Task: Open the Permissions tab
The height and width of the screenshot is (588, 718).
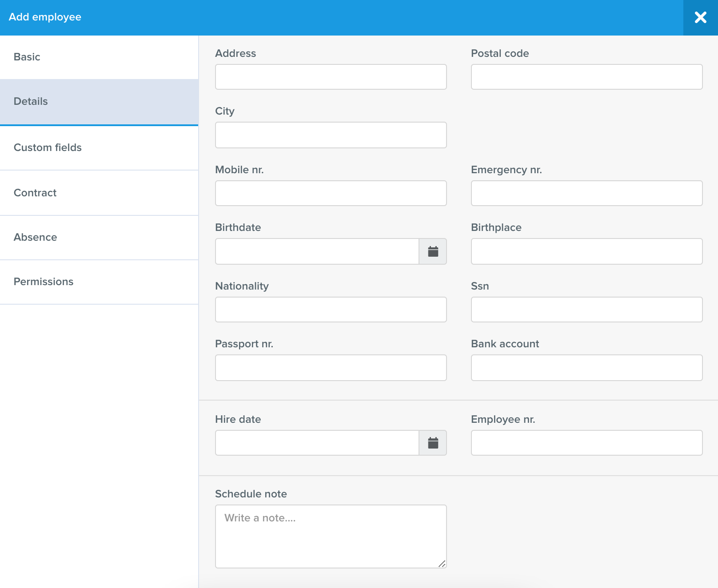Action: (x=99, y=282)
